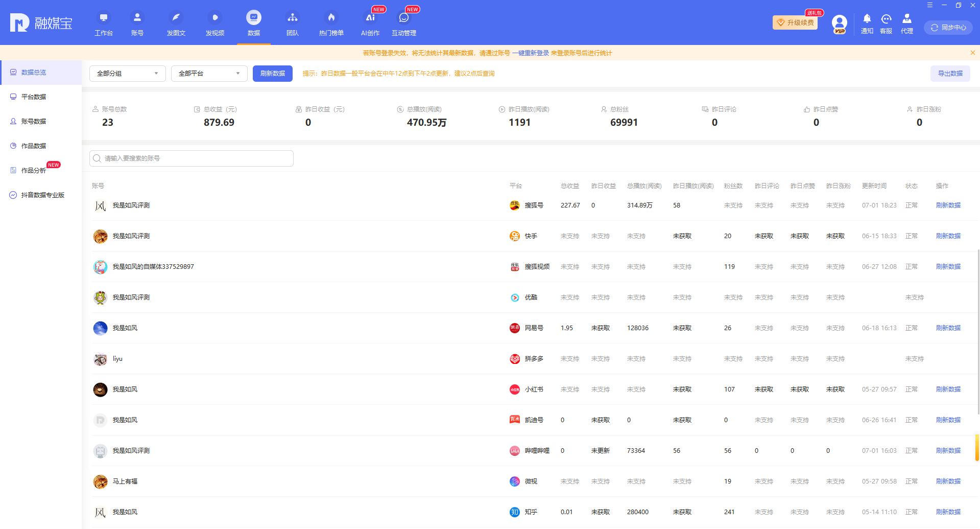This screenshot has height=529, width=980.
Task: Click the 拼多多 platform icon
Action: tap(515, 359)
